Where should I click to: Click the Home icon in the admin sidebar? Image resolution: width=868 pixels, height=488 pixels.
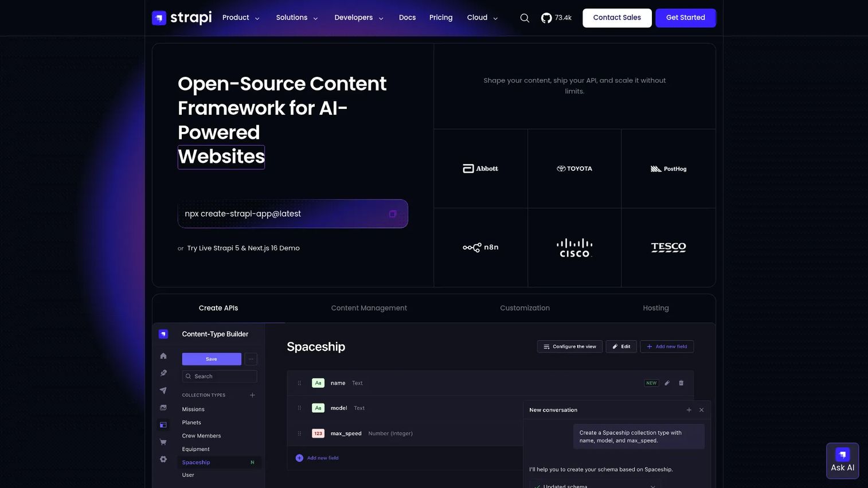[163, 356]
